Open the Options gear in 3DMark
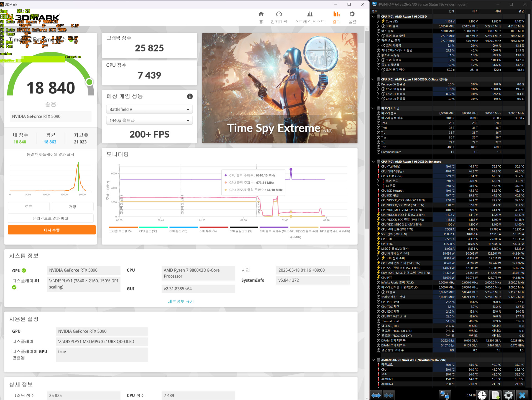Viewport: 532px width, 400px height. click(x=352, y=14)
